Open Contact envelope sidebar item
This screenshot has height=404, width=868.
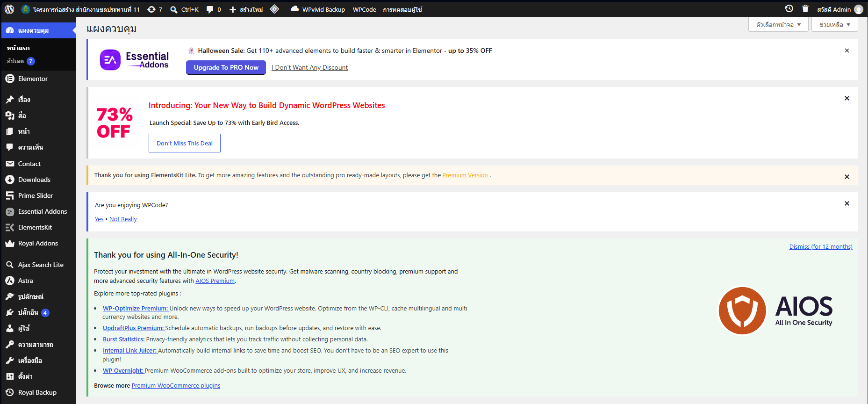[x=38, y=164]
